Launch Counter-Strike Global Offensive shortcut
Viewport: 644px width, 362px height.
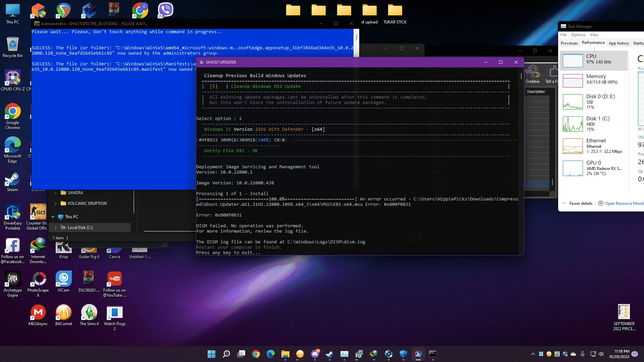pyautogui.click(x=38, y=217)
